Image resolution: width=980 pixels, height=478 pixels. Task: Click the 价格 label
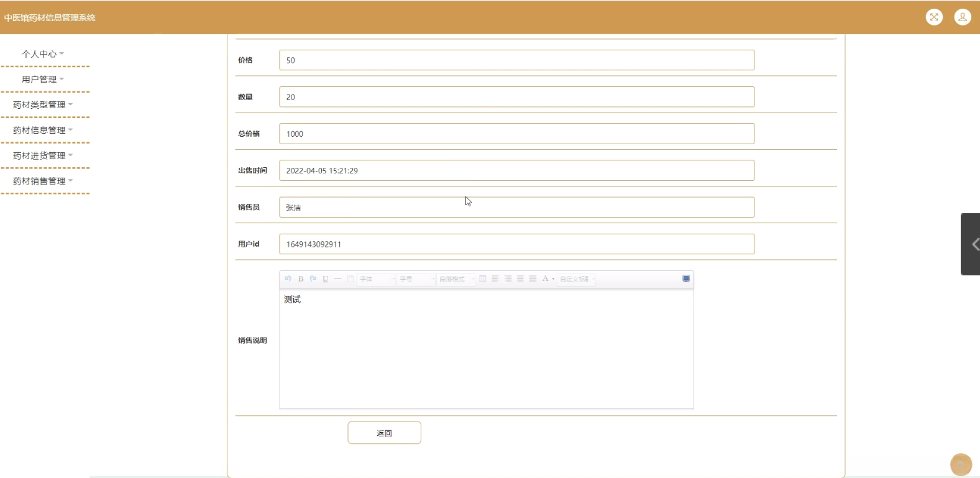tap(245, 60)
